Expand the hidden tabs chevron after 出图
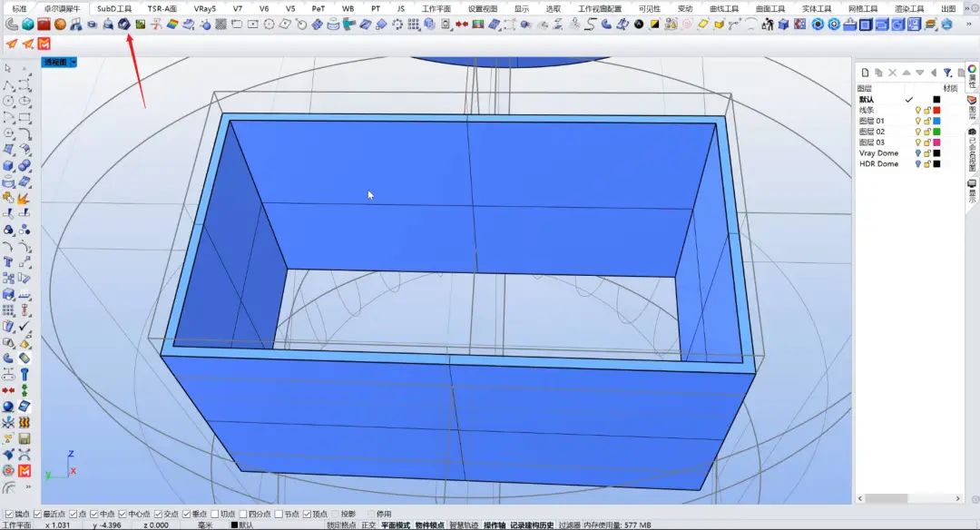Image resolution: width=980 pixels, height=530 pixels. 969,8
